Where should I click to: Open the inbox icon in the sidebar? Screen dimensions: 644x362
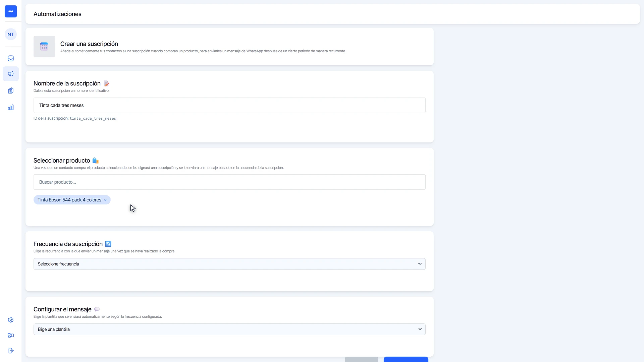(11, 58)
